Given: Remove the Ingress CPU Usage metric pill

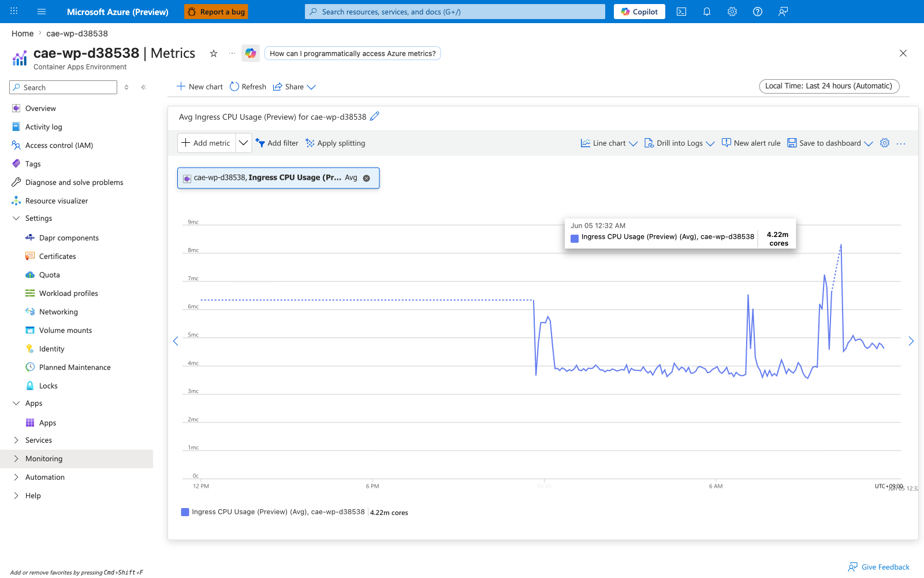Looking at the screenshot, I should tap(366, 178).
